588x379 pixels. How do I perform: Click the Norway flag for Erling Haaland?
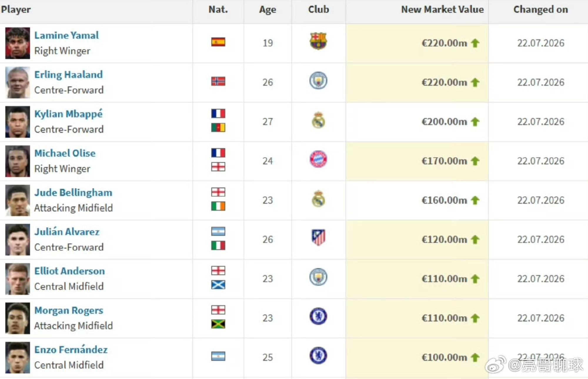click(218, 81)
